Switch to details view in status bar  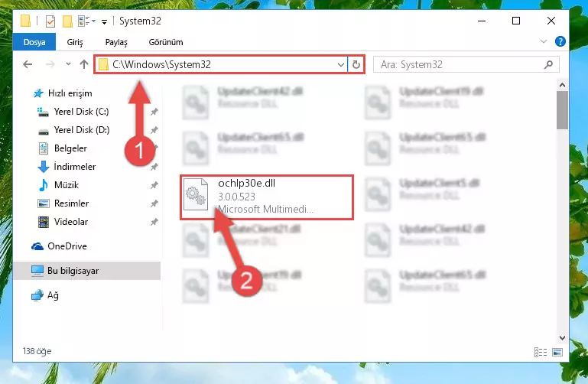click(541, 352)
